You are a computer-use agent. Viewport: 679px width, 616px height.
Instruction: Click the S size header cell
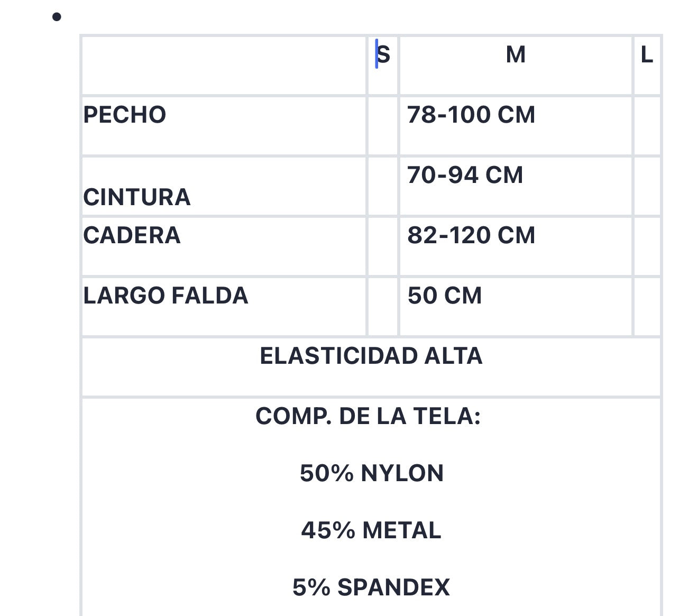click(383, 66)
